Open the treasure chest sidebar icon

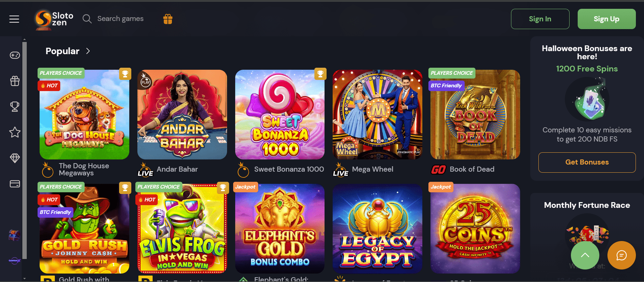pyautogui.click(x=15, y=235)
